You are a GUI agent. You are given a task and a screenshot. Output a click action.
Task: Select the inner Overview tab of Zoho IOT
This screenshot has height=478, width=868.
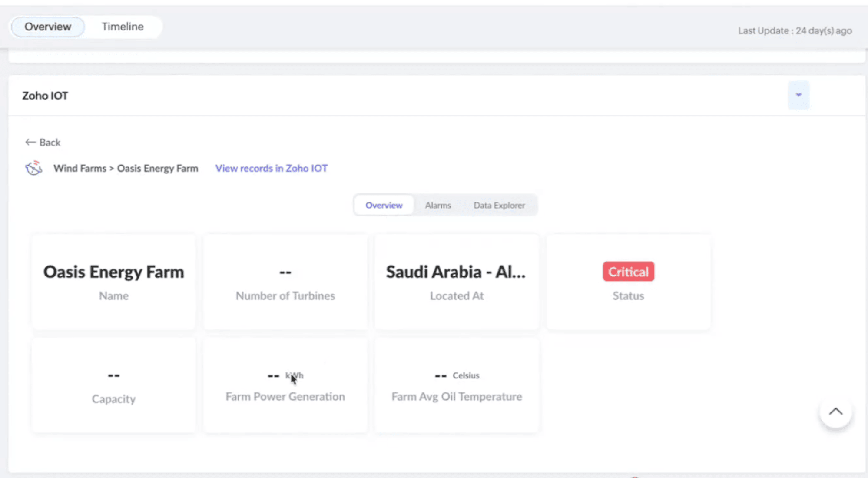coord(384,205)
